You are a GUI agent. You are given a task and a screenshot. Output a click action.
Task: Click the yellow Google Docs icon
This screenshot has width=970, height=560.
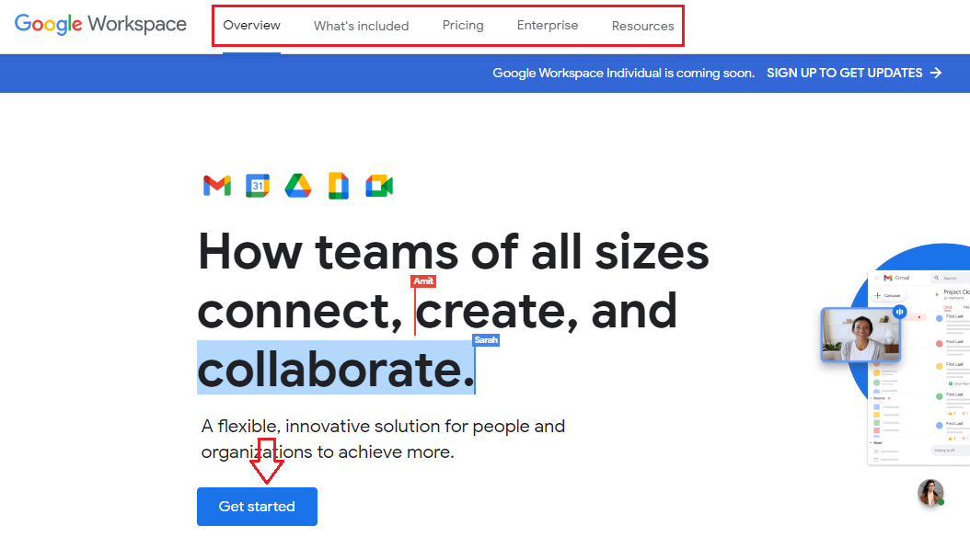pyautogui.click(x=339, y=186)
